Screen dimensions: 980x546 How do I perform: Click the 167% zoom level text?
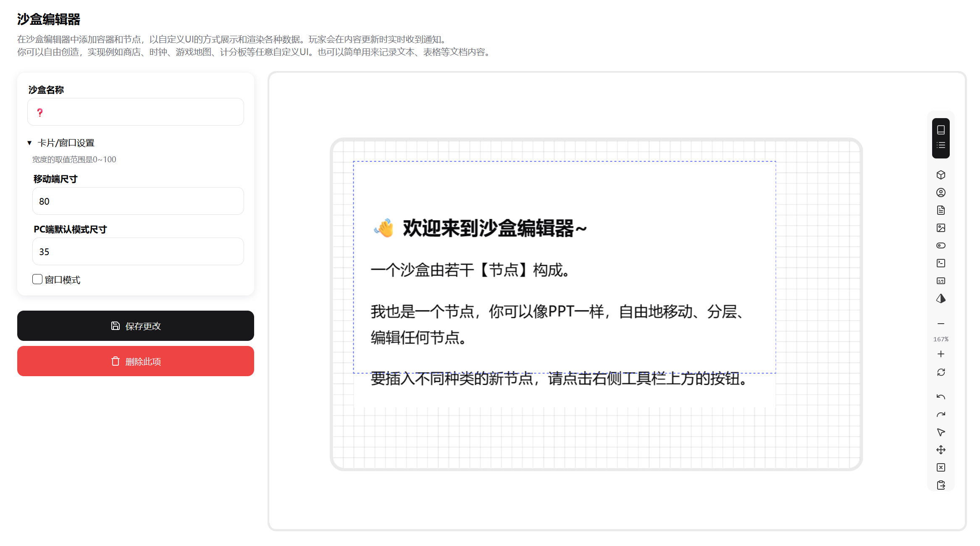941,339
